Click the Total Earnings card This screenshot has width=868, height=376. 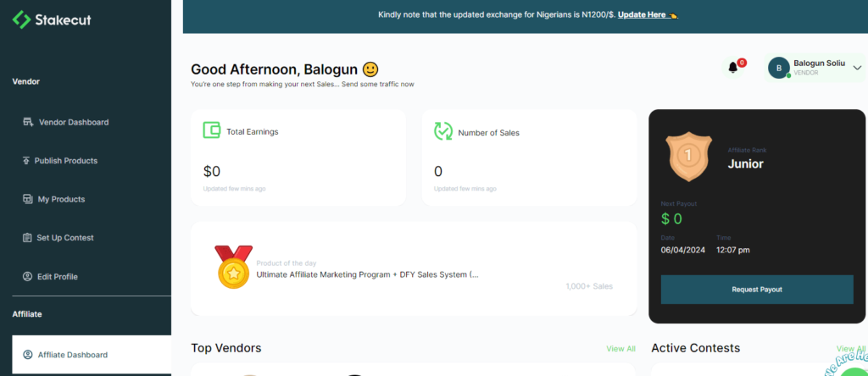[x=298, y=157]
